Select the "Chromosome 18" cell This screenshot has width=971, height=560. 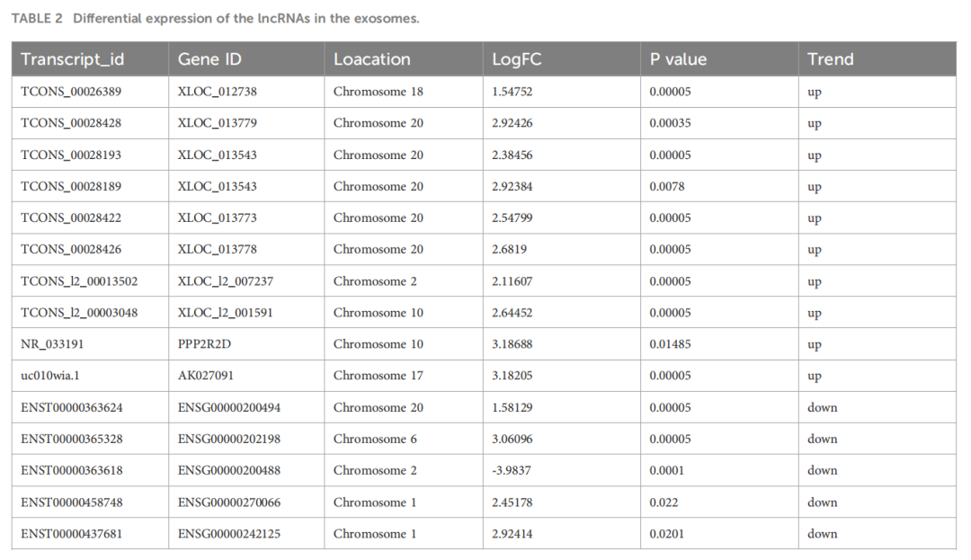[379, 92]
